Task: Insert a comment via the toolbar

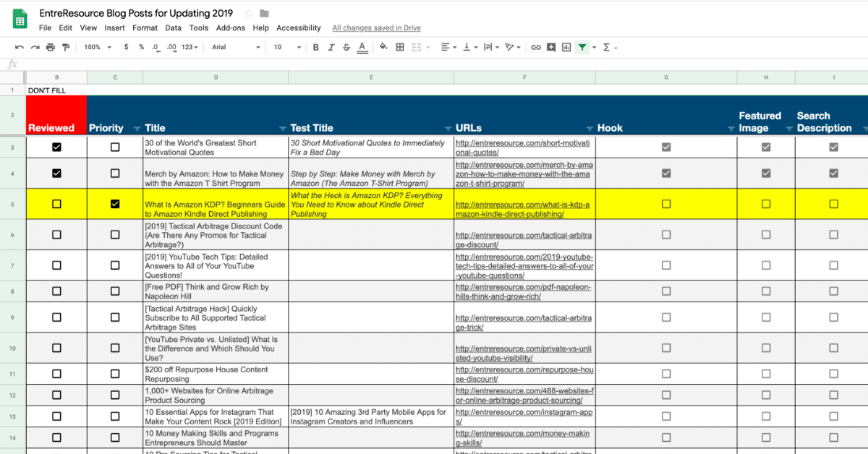Action: click(x=550, y=47)
